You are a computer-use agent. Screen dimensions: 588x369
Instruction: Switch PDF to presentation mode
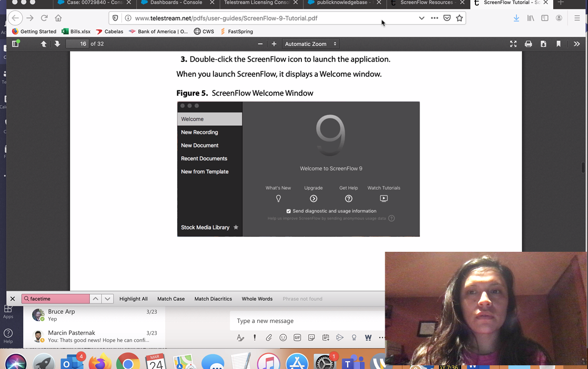point(513,44)
